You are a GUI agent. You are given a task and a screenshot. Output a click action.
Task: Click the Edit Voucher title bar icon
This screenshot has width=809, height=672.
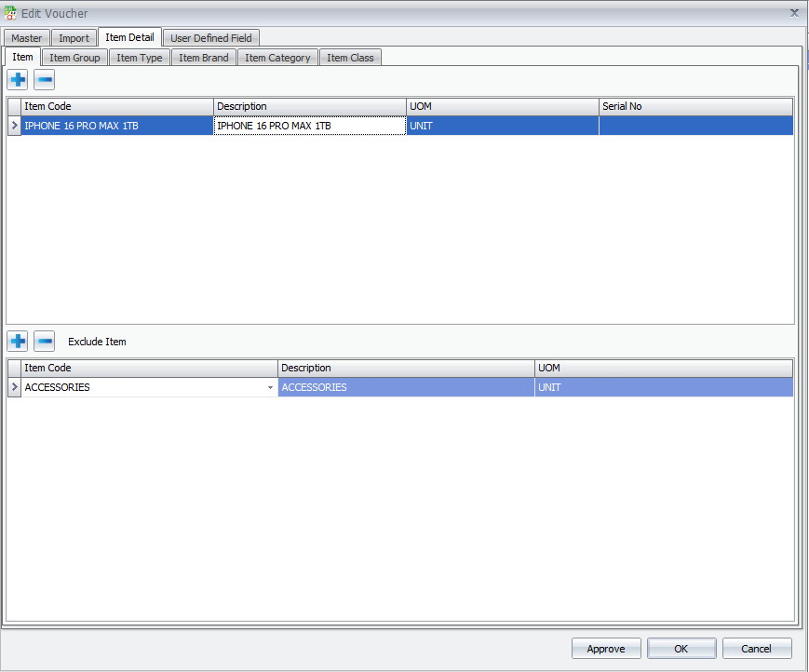tap(10, 13)
